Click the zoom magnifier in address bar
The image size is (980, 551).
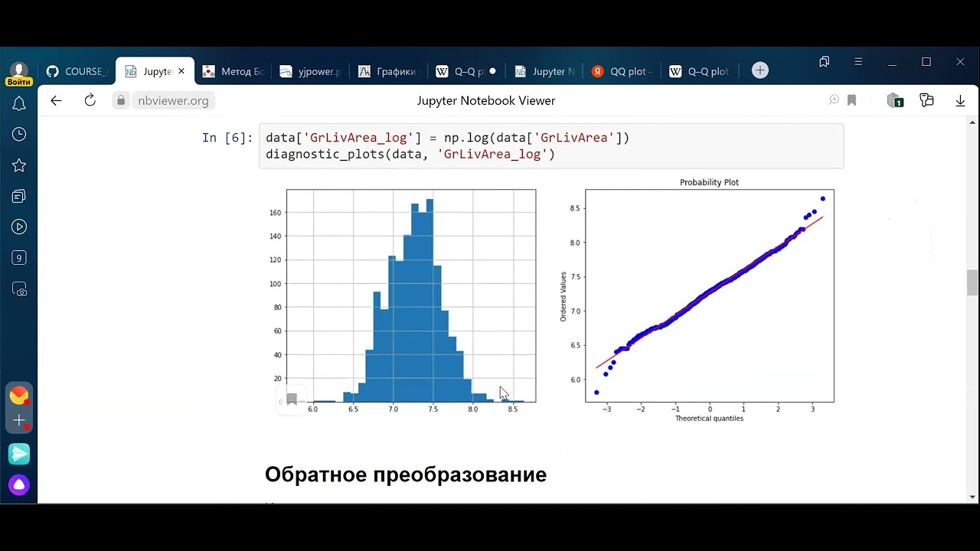(x=834, y=100)
